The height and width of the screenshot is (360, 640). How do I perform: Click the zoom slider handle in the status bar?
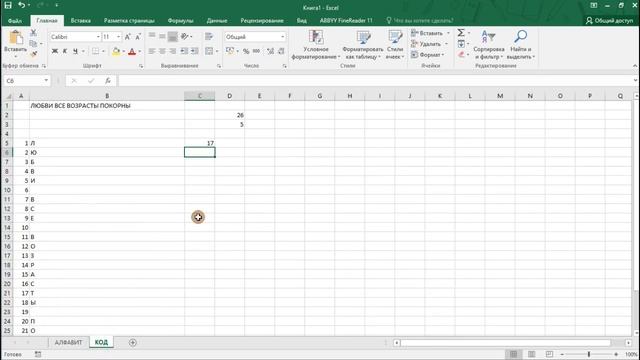[x=589, y=354]
